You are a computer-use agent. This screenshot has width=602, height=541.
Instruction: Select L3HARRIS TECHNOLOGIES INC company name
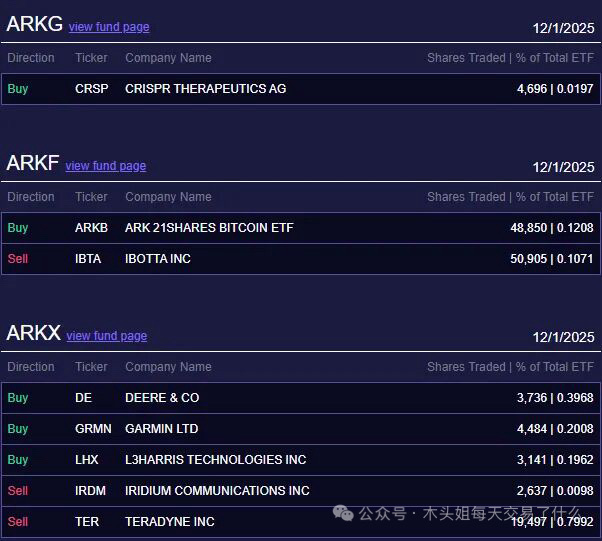click(215, 460)
